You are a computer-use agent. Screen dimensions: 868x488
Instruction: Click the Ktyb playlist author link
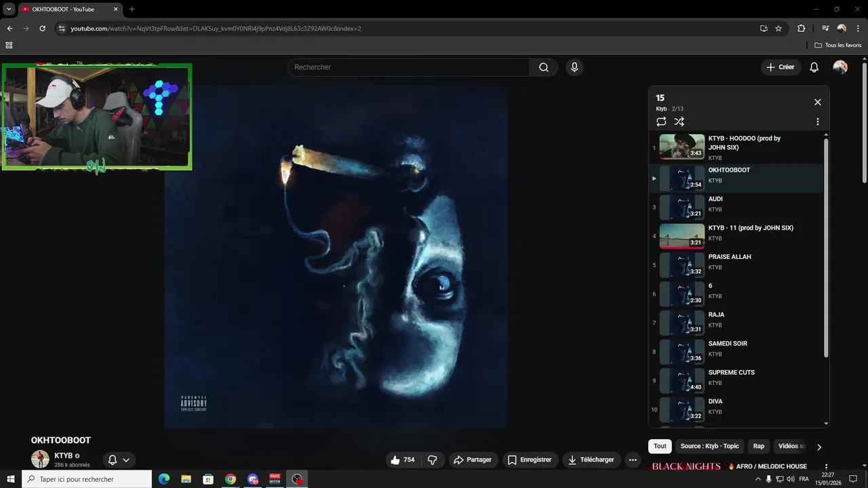point(661,109)
